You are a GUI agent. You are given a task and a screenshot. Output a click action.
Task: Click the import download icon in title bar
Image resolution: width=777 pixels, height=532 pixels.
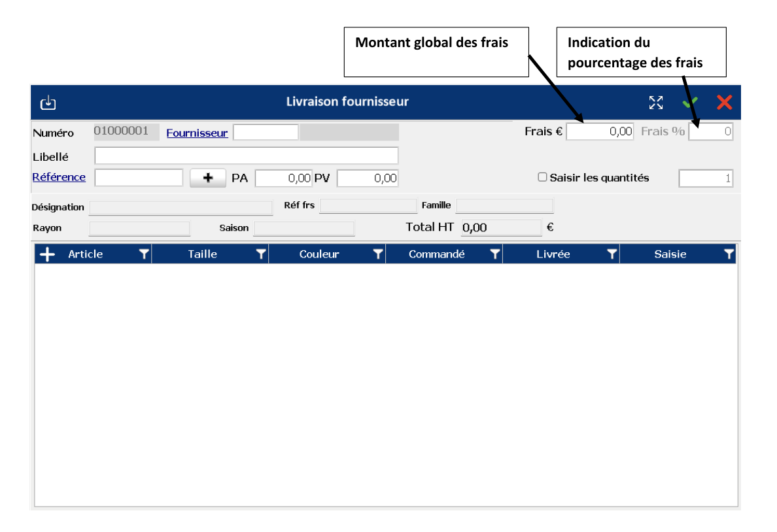point(48,103)
